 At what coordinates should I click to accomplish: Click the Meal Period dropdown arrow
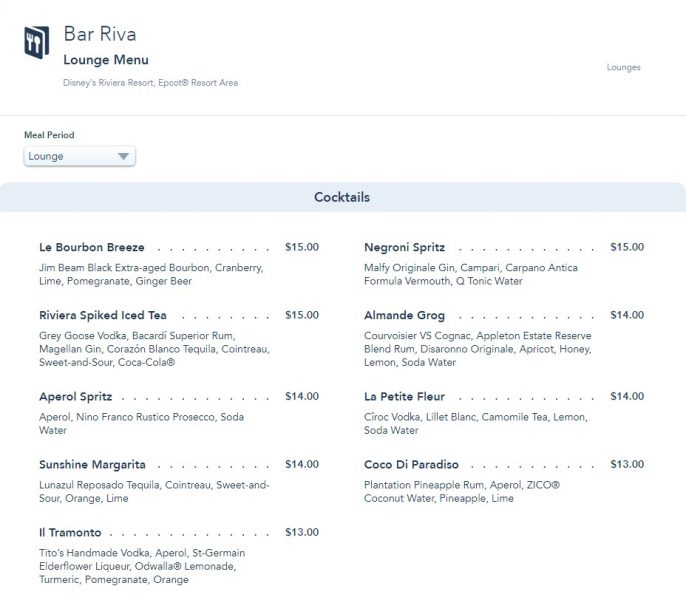[123, 156]
